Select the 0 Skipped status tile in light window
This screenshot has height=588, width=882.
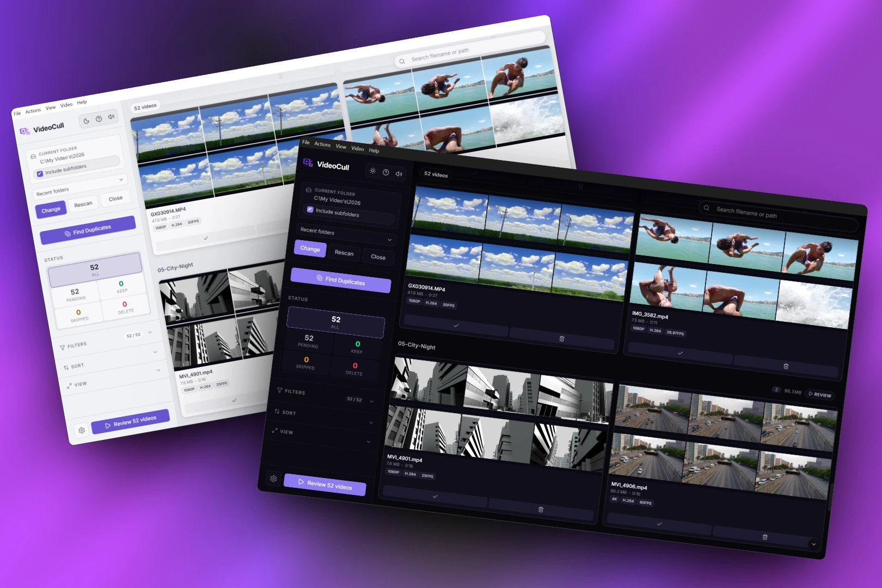79,315
